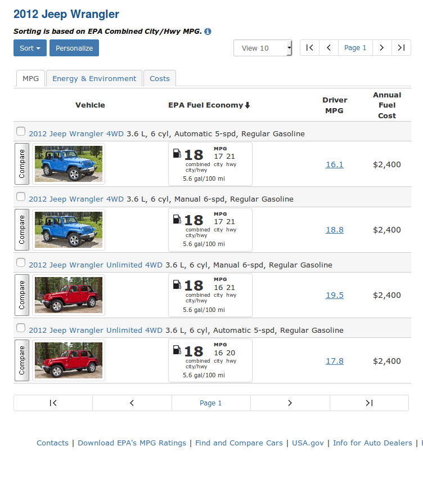Screen dimensions: 423x504
Task: Click fuel pump icon for Unlimited 4WD Manual
Action: [x=177, y=284]
